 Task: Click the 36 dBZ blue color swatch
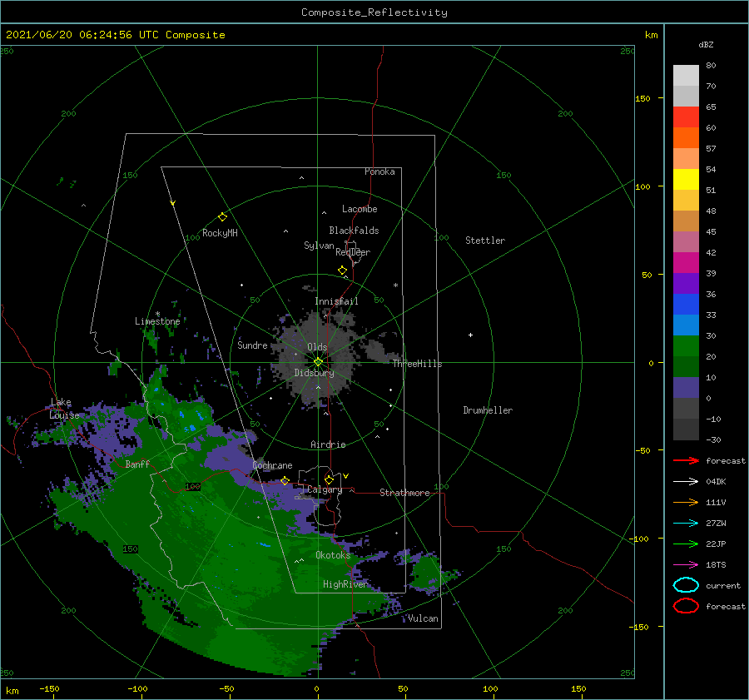(x=686, y=305)
